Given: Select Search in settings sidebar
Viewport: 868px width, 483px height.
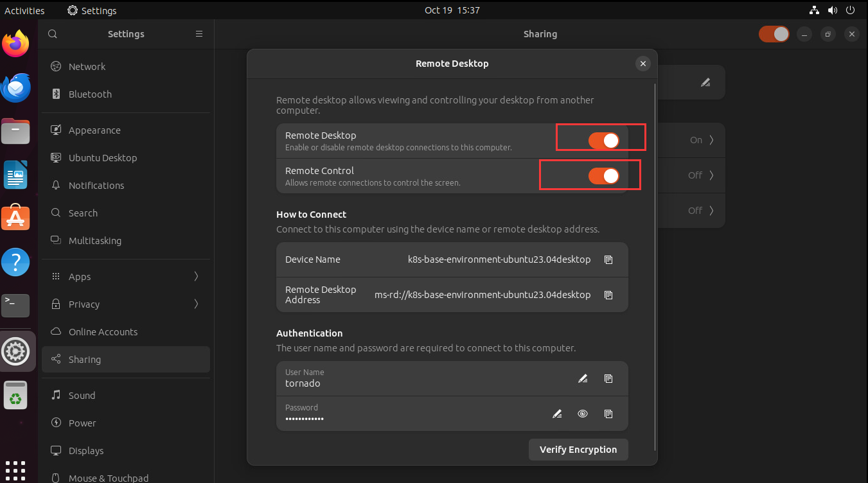Looking at the screenshot, I should (x=126, y=213).
